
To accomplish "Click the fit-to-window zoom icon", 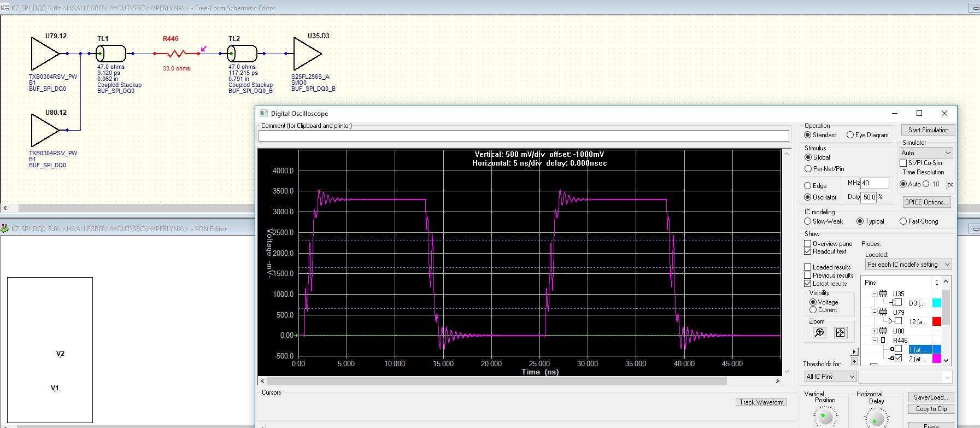I will (x=841, y=332).
